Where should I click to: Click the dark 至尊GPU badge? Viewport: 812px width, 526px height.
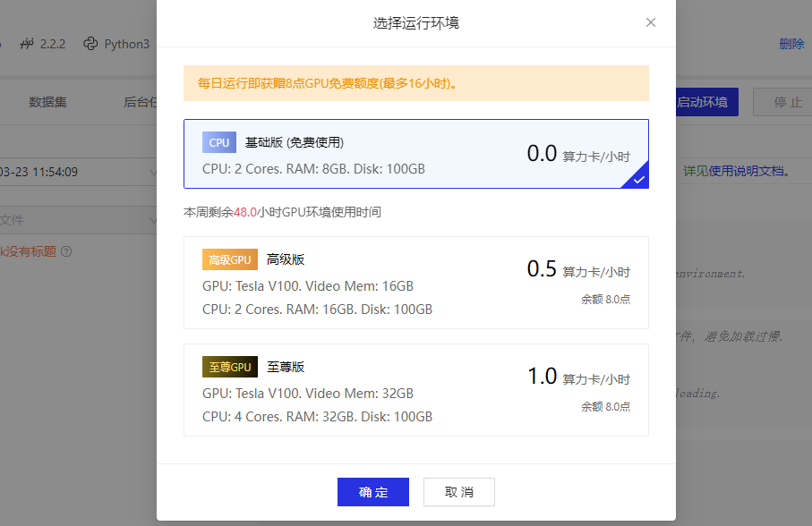(230, 367)
